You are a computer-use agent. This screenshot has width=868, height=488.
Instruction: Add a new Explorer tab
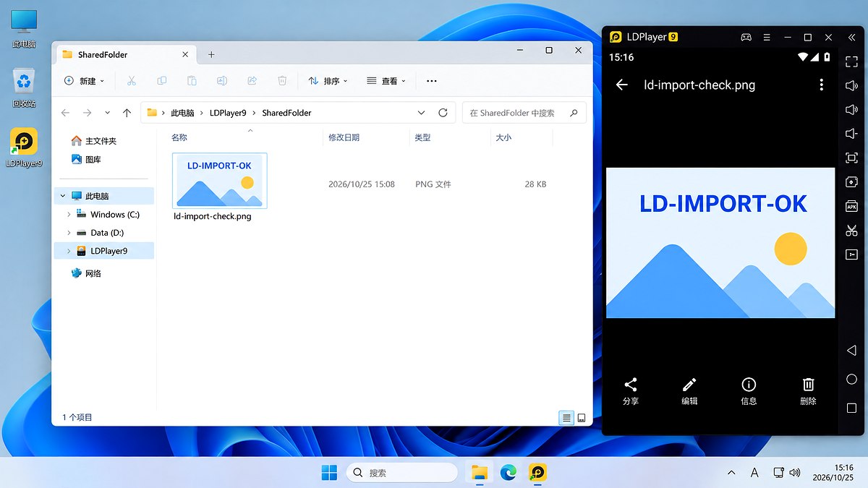(x=211, y=54)
